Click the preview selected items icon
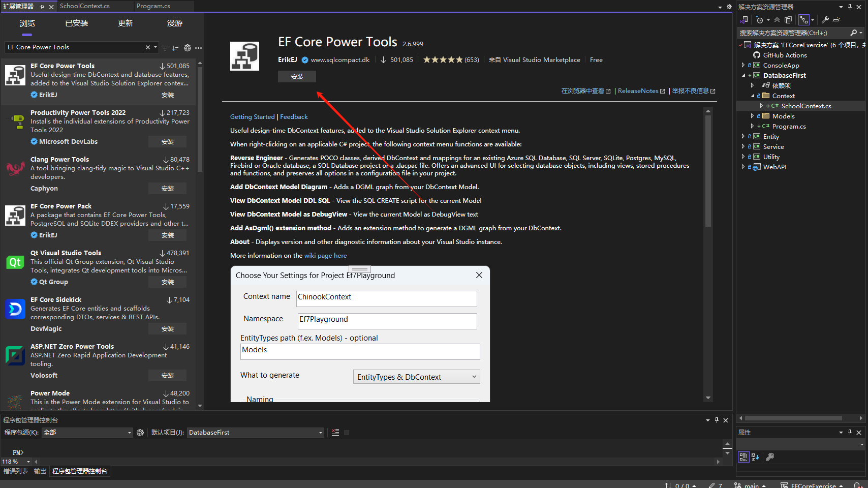868x488 pixels. [836, 20]
